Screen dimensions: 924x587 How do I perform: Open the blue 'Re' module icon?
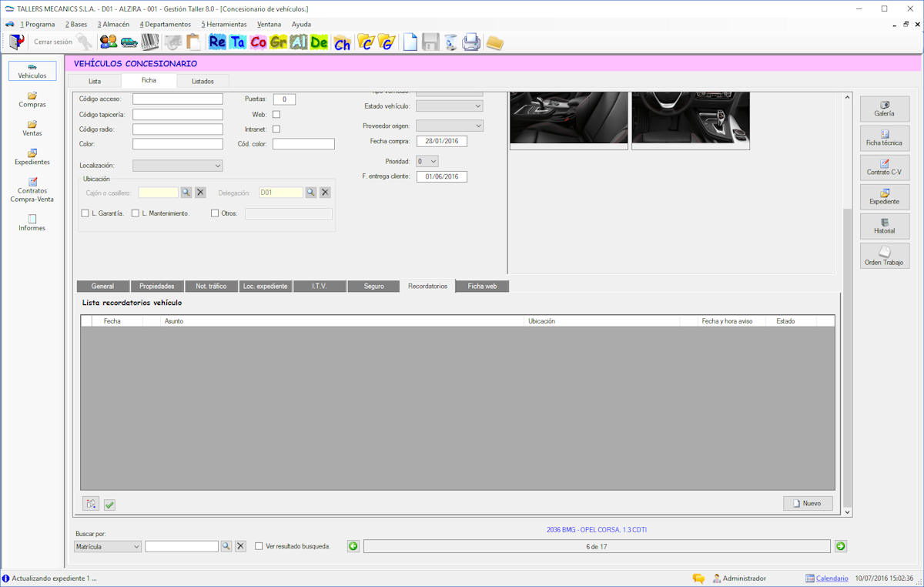[217, 42]
